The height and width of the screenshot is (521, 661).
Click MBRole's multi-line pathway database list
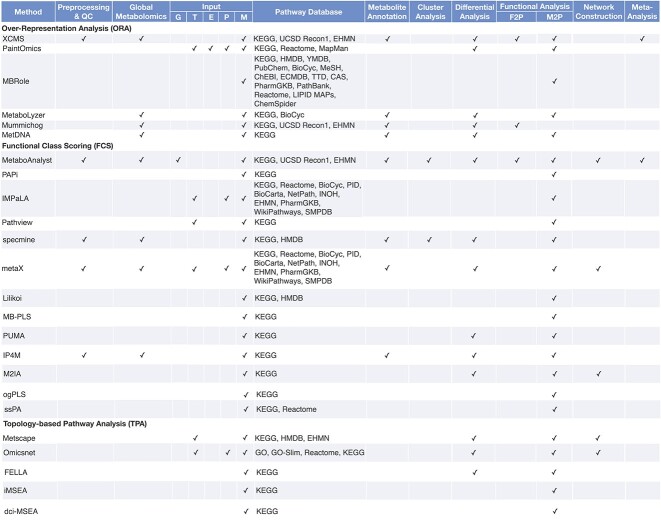coord(301,81)
